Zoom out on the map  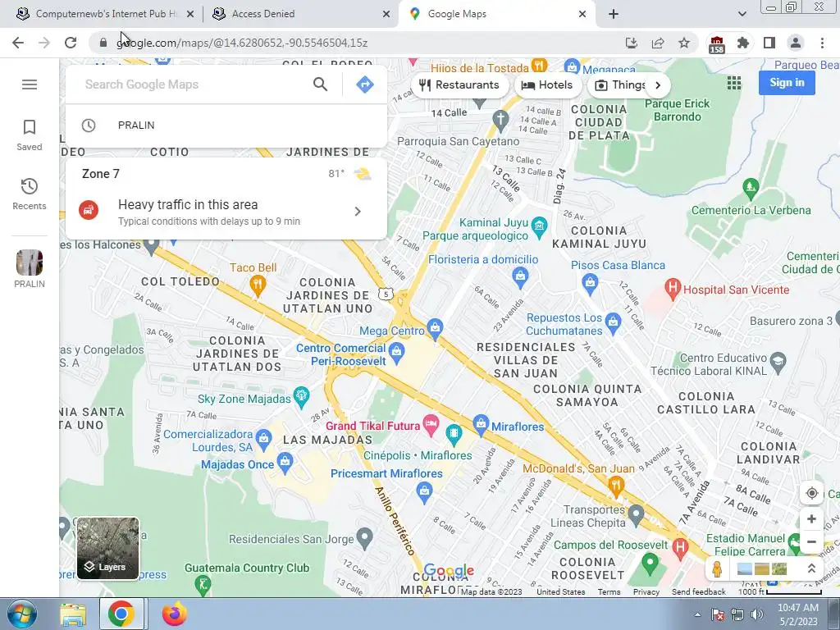pos(811,541)
